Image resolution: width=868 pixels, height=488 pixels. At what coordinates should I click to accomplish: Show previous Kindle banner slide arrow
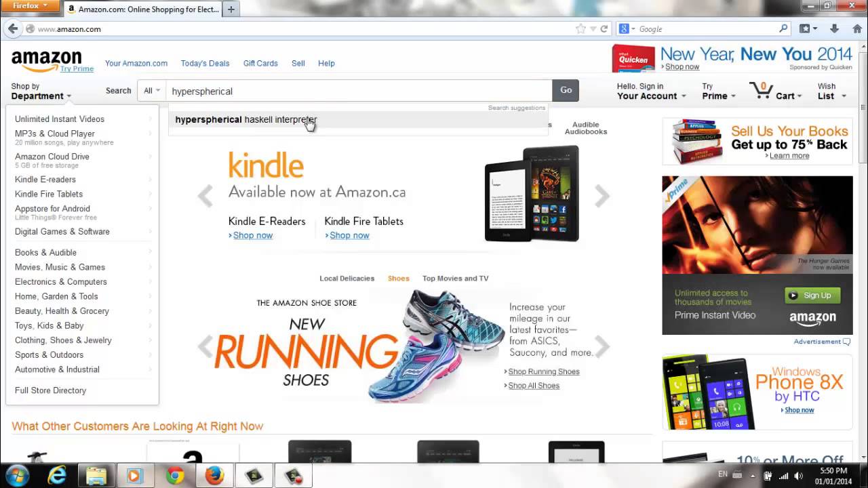click(205, 196)
